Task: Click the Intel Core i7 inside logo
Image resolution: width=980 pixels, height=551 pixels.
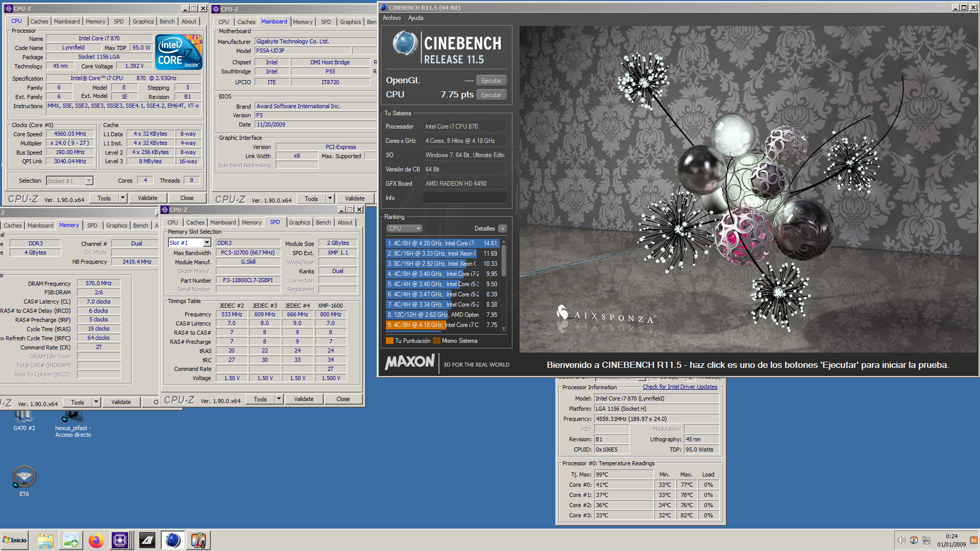Action: [x=179, y=52]
